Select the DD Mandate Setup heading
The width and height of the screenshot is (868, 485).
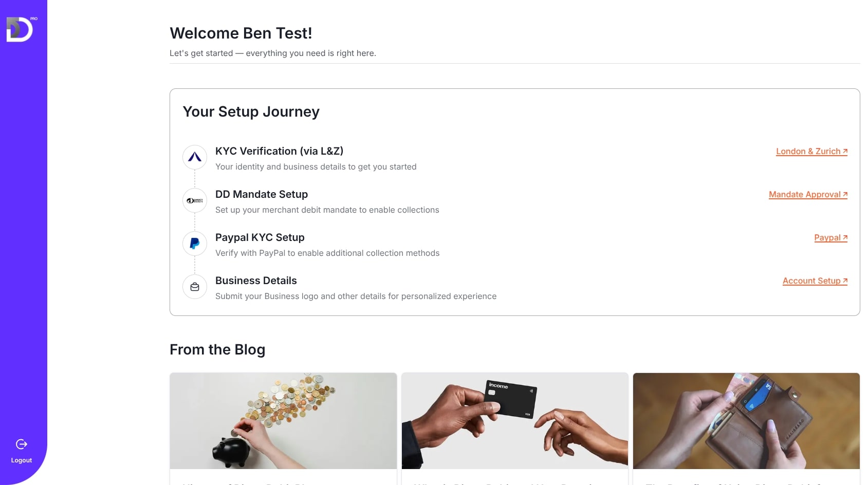tap(262, 194)
